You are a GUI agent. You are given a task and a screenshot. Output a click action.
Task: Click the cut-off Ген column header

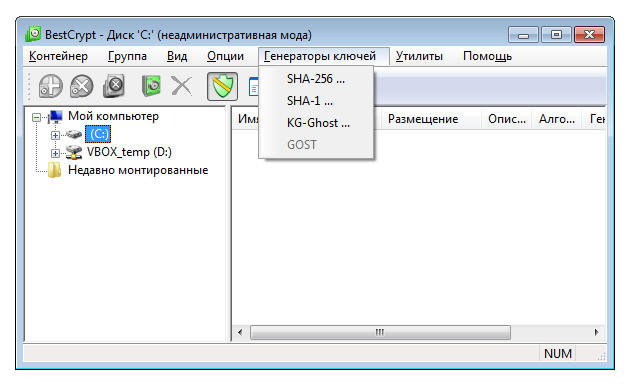[594, 119]
